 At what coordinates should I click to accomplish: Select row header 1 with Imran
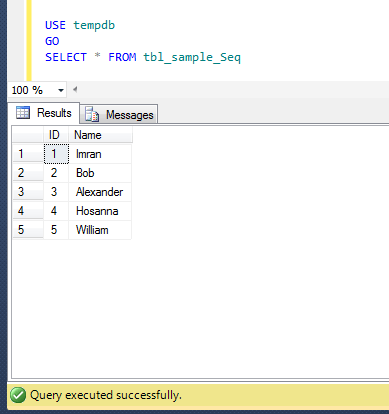[x=28, y=154]
